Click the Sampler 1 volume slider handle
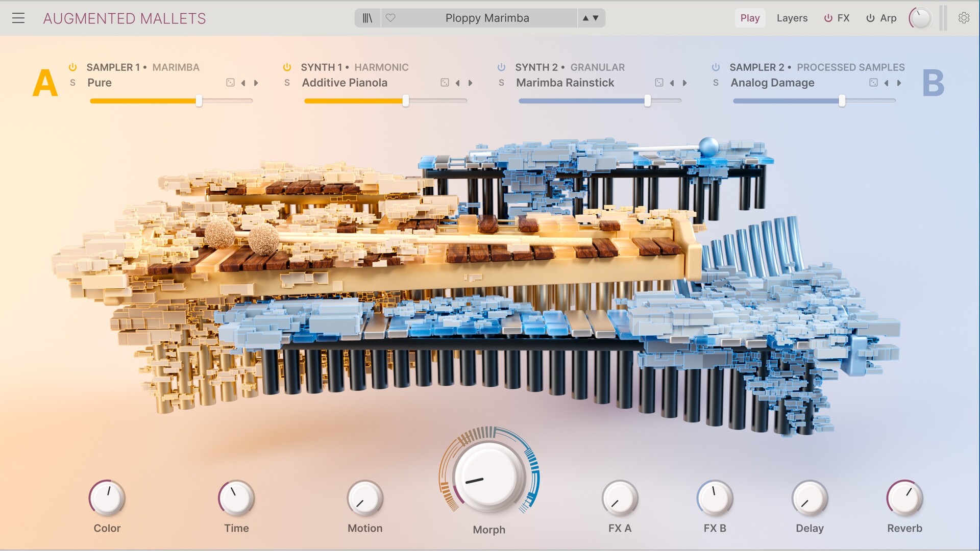The height and width of the screenshot is (551, 980). click(x=199, y=101)
